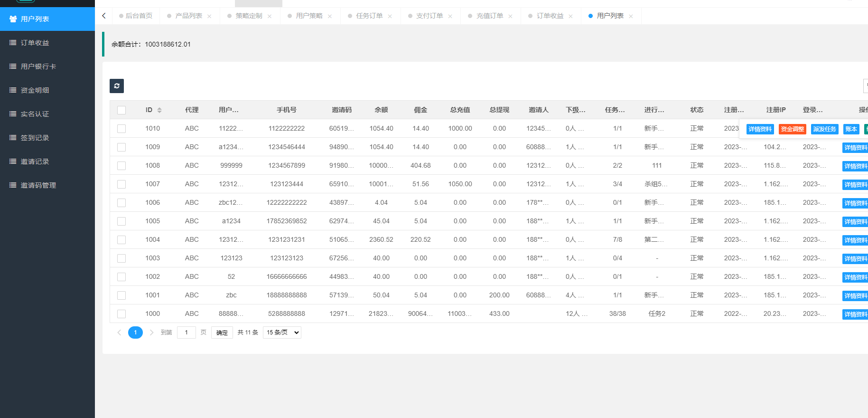
Task: Close the 用户策略 tab
Action: point(330,16)
